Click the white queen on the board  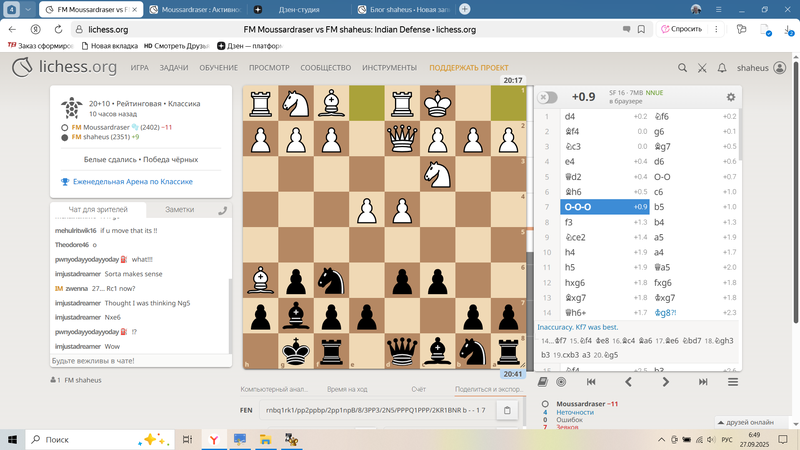click(x=402, y=139)
